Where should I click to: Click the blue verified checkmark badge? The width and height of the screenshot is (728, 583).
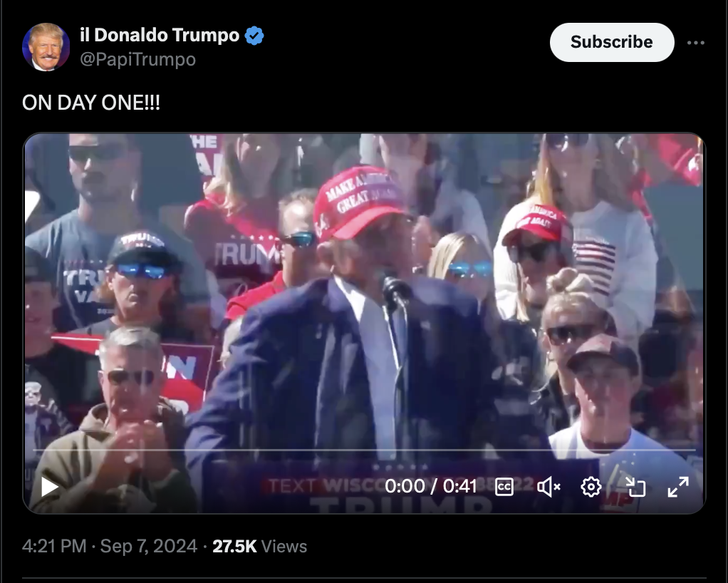coord(254,36)
